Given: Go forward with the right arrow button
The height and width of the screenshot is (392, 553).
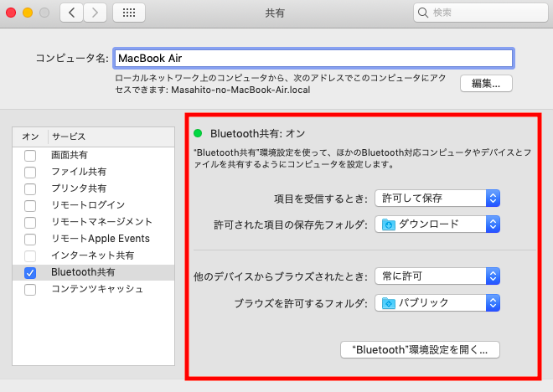Looking at the screenshot, I should 95,13.
